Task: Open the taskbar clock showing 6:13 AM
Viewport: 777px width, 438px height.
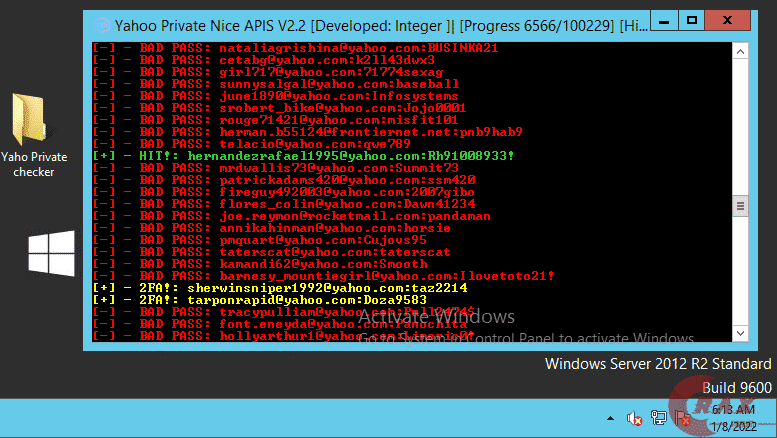Action: pos(734,418)
